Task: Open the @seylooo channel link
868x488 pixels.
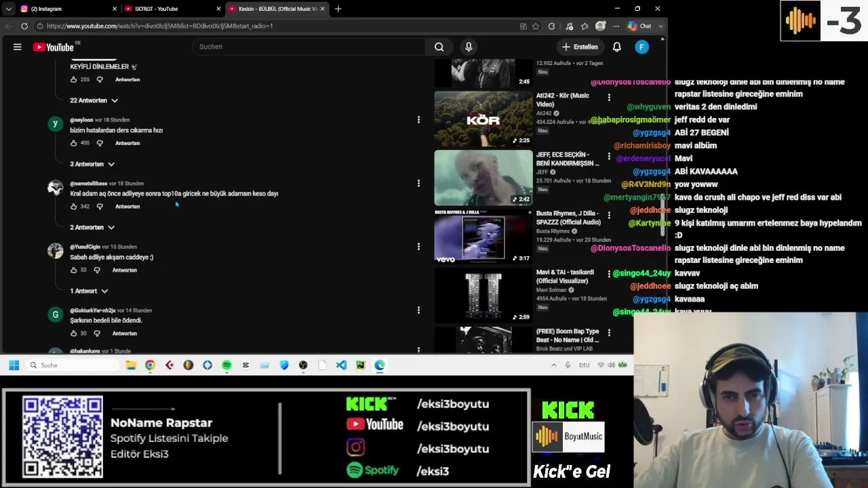Action: tap(81, 120)
